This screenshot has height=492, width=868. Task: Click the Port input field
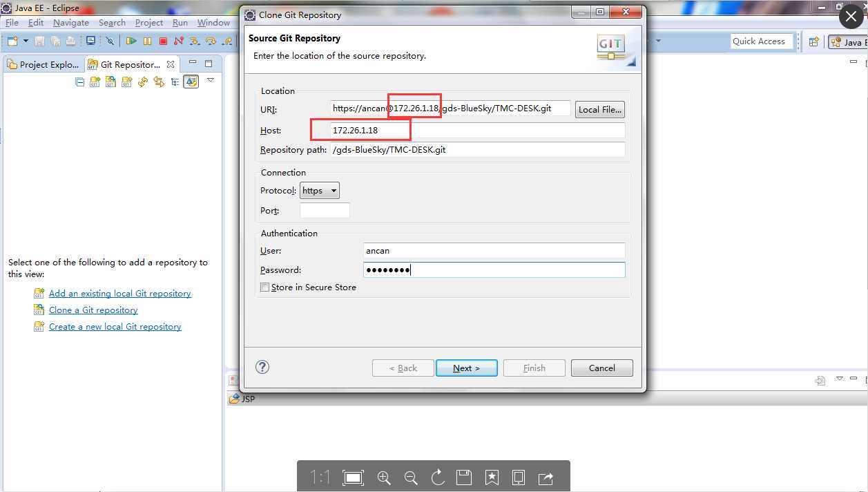click(x=325, y=211)
